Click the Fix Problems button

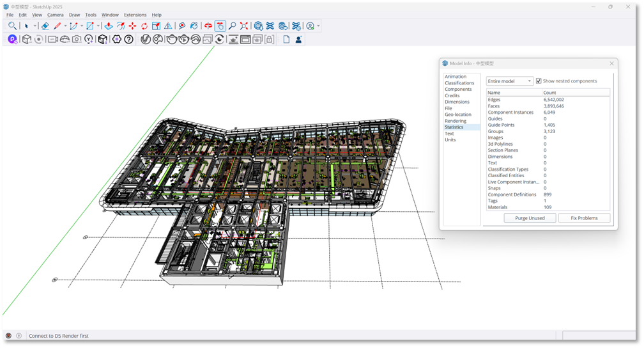coord(584,218)
